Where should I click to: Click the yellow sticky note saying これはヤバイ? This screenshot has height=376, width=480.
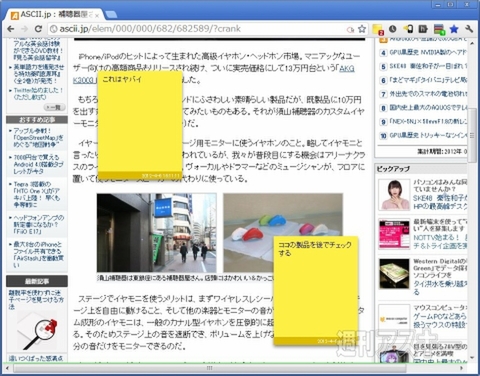click(140, 125)
